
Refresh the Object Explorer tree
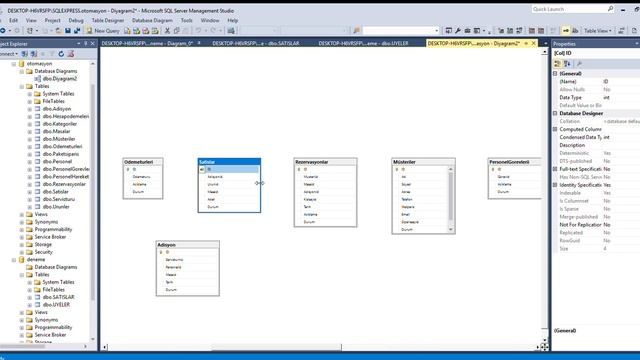61,54
